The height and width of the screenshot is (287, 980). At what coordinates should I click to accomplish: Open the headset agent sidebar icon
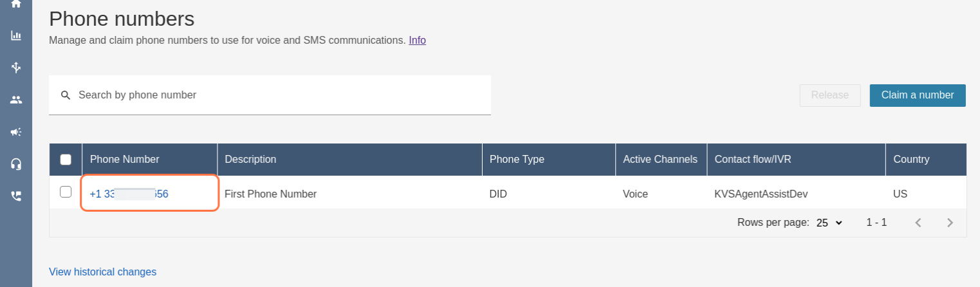point(16,164)
